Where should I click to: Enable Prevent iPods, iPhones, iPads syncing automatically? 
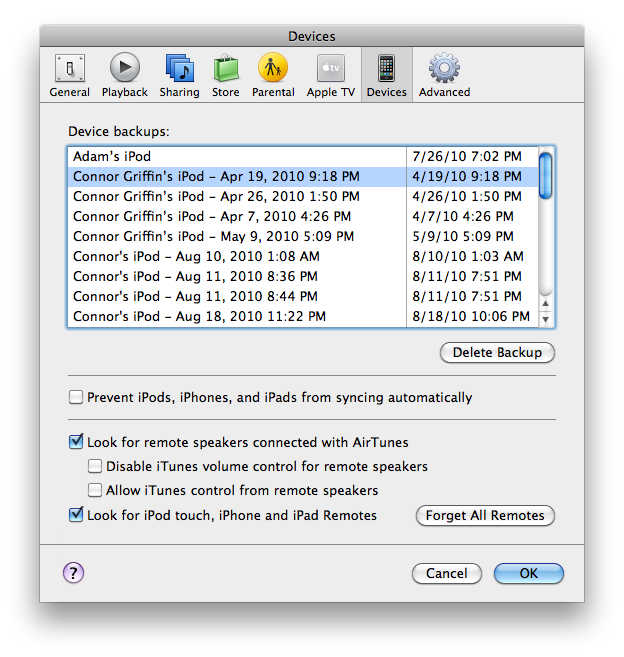coord(76,397)
